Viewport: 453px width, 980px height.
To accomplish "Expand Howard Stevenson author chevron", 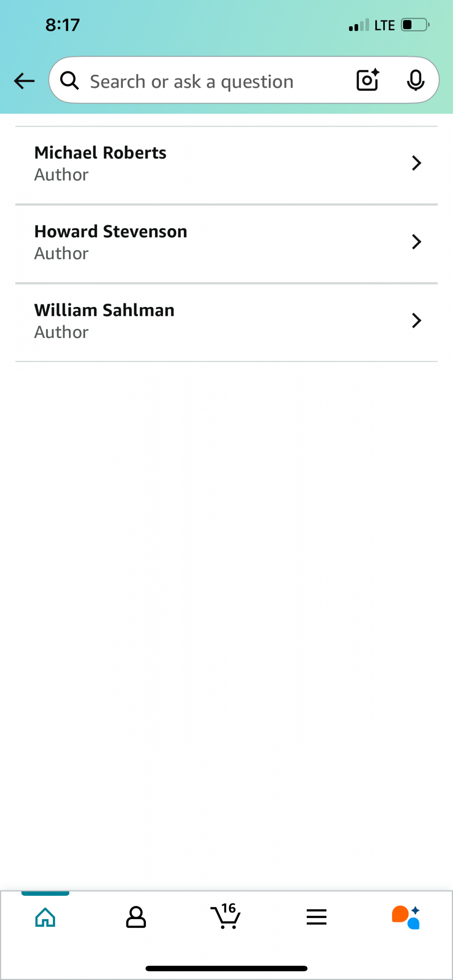I will pos(416,242).
